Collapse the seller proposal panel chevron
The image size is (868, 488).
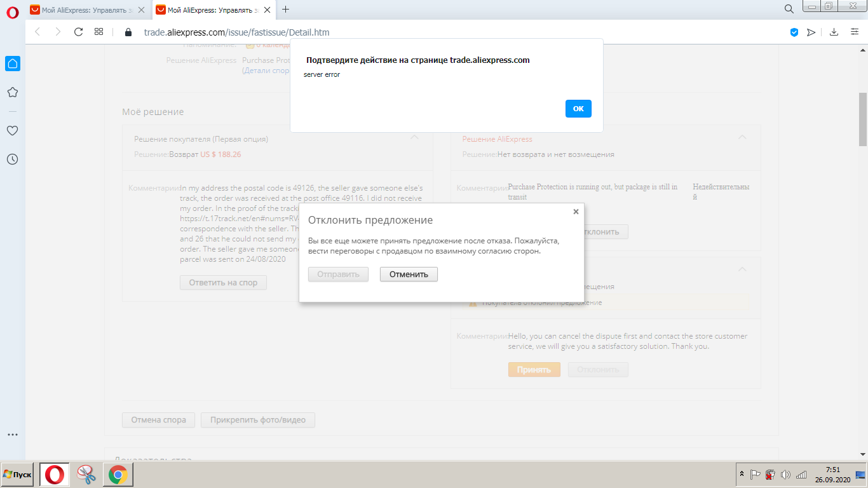click(x=742, y=269)
